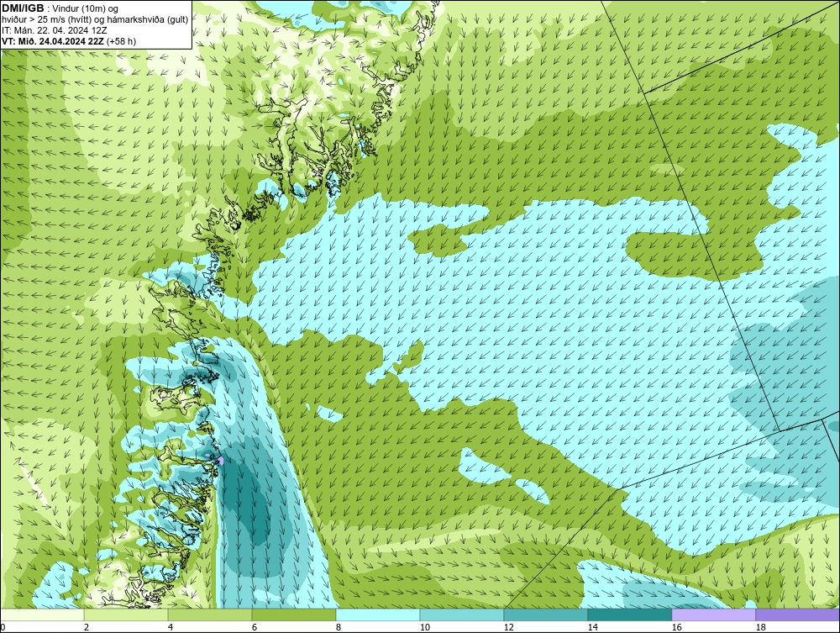Click the '(+58 h)' forecast offset text
The width and height of the screenshot is (840, 633).
pyautogui.click(x=122, y=41)
